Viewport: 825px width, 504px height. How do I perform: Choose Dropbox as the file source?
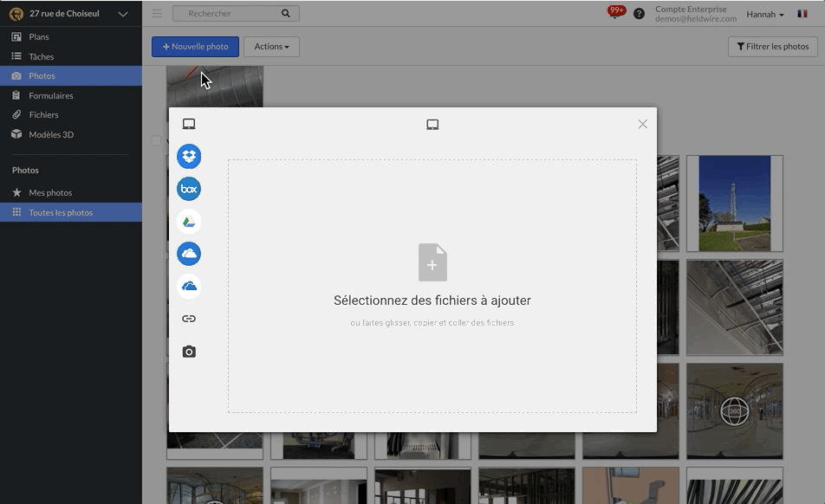tap(189, 157)
